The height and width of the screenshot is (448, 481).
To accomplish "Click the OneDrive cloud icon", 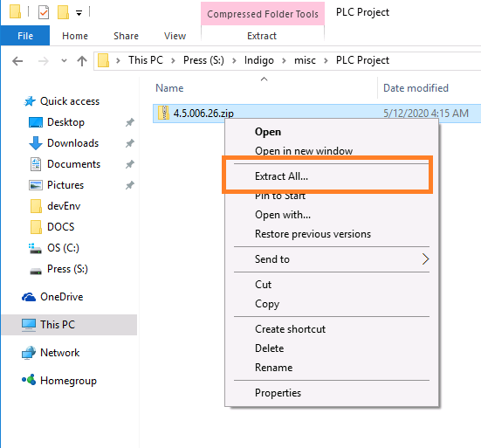I will click(x=29, y=297).
